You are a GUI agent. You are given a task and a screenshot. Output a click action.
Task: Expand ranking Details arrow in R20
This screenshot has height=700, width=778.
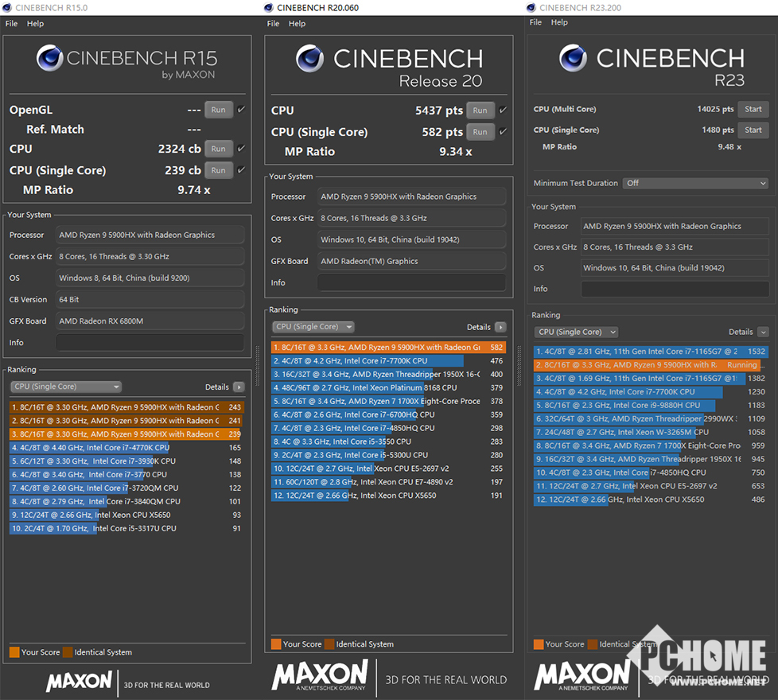tap(500, 327)
